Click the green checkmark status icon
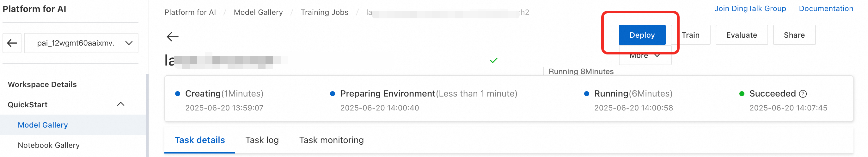The width and height of the screenshot is (868, 157). 494,60
